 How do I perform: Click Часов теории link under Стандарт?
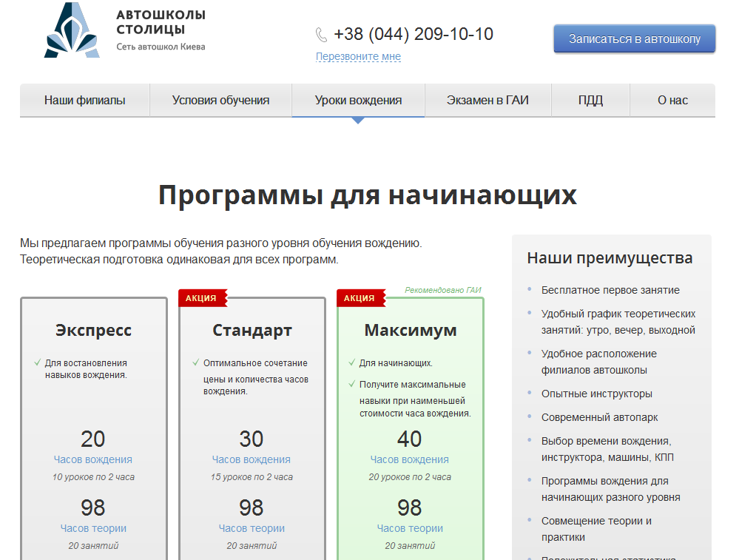[252, 528]
